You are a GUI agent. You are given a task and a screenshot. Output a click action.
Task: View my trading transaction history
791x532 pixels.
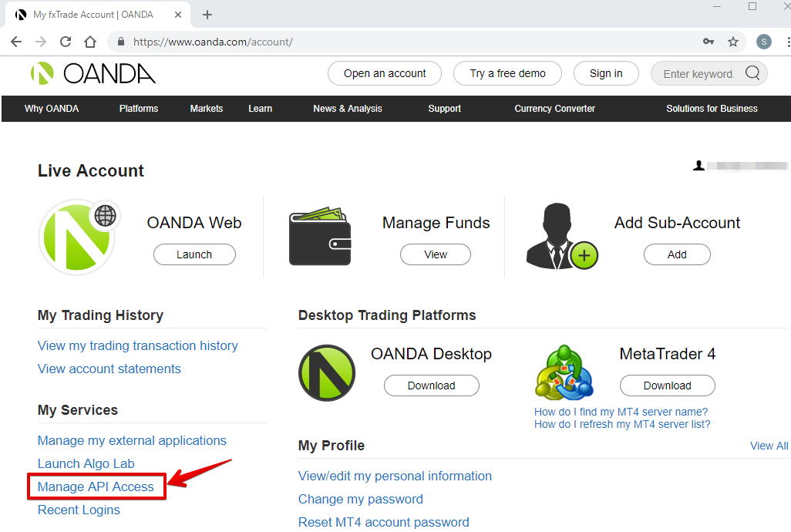click(137, 345)
